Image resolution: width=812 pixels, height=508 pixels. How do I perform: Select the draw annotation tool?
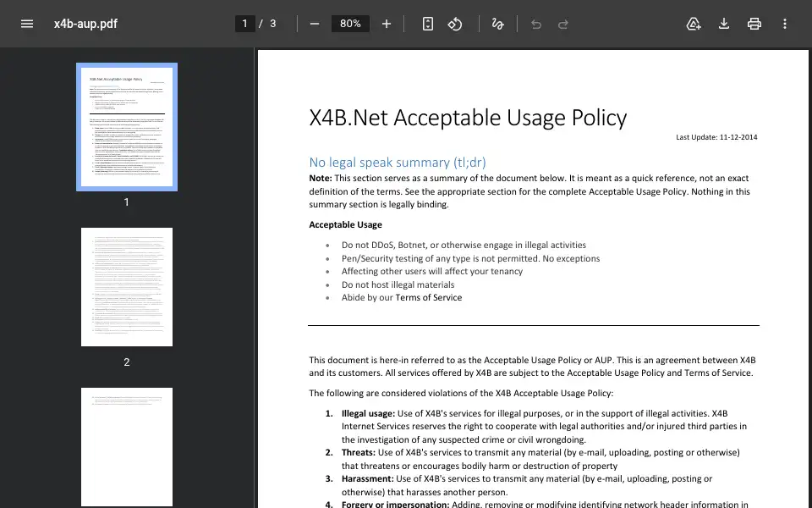[497, 24]
